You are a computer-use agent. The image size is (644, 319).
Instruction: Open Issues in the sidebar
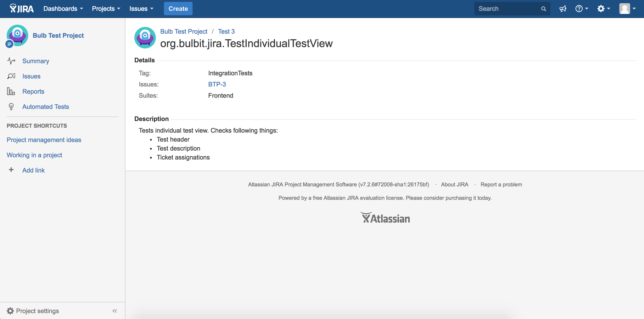[31, 76]
